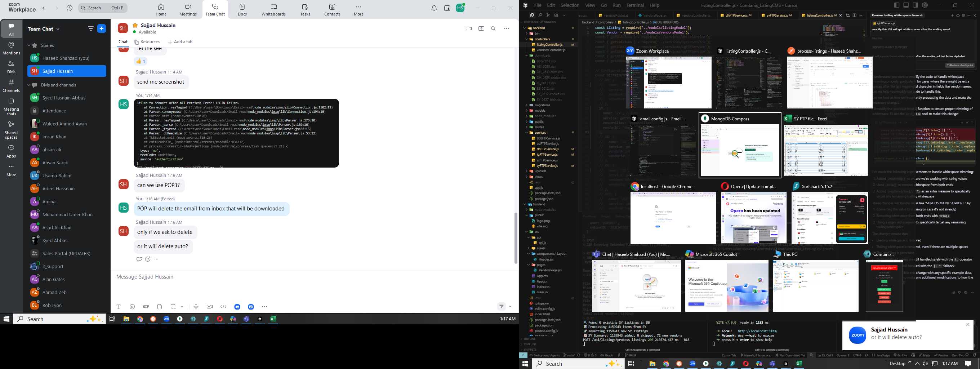Expand the migrations folder in Cursor explorer
Screen dimensions: 980x369
(x=527, y=105)
